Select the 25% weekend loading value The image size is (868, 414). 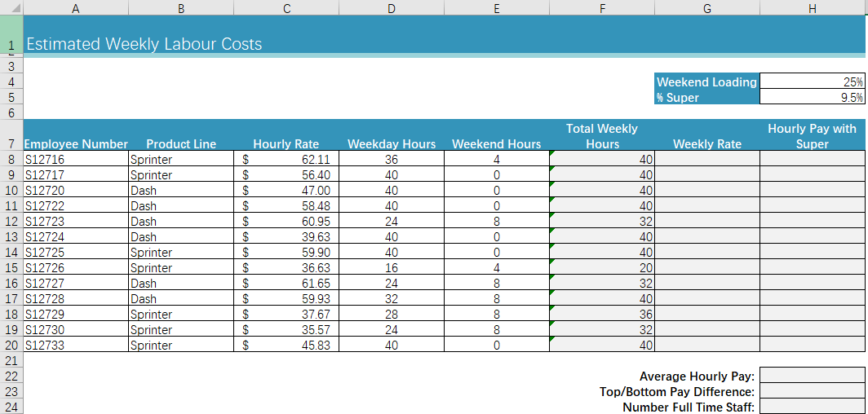pos(812,81)
